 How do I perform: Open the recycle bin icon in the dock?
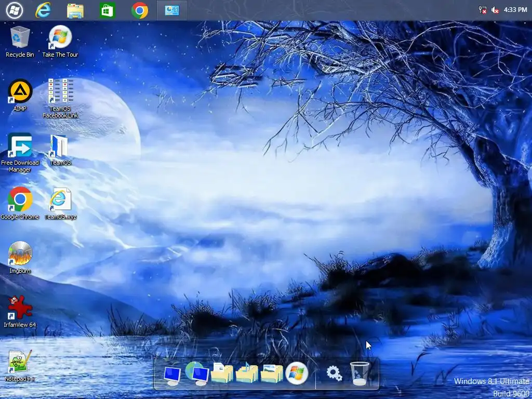tap(360, 374)
